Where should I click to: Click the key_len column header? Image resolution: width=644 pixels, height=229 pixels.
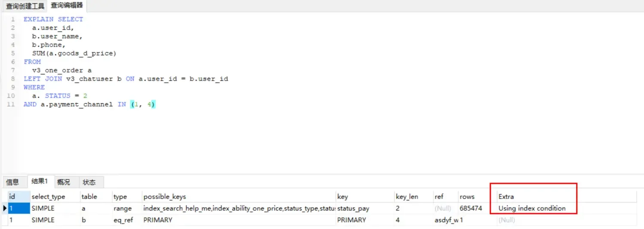pos(407,197)
